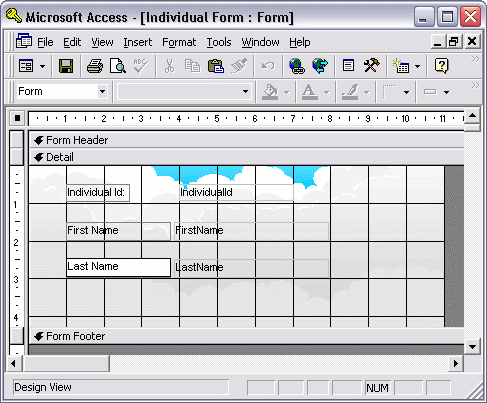
Task: Expand the Fill/Back Color dropdown arrow
Action: tap(287, 92)
